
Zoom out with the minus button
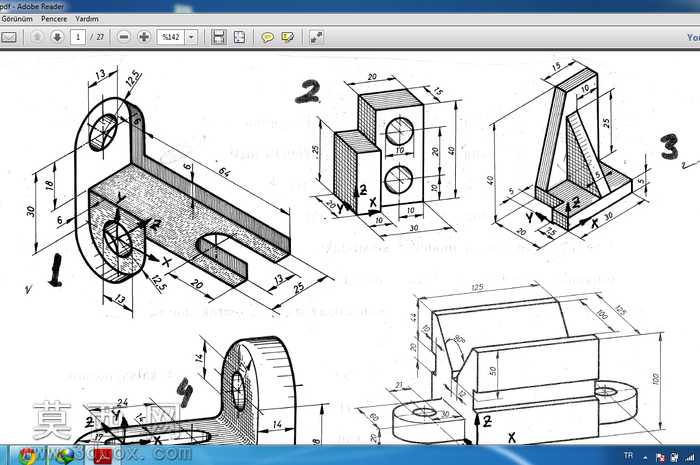[124, 37]
